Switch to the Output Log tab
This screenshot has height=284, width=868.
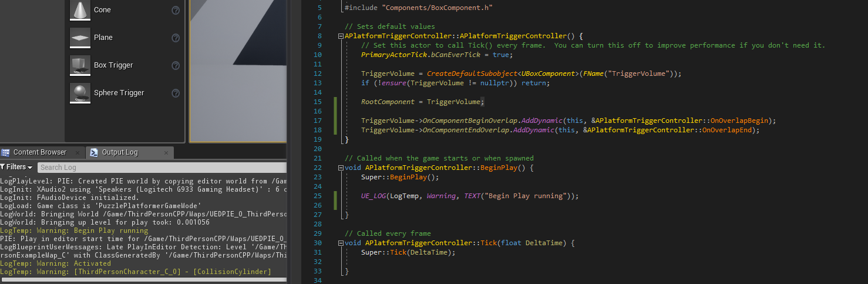[120, 153]
